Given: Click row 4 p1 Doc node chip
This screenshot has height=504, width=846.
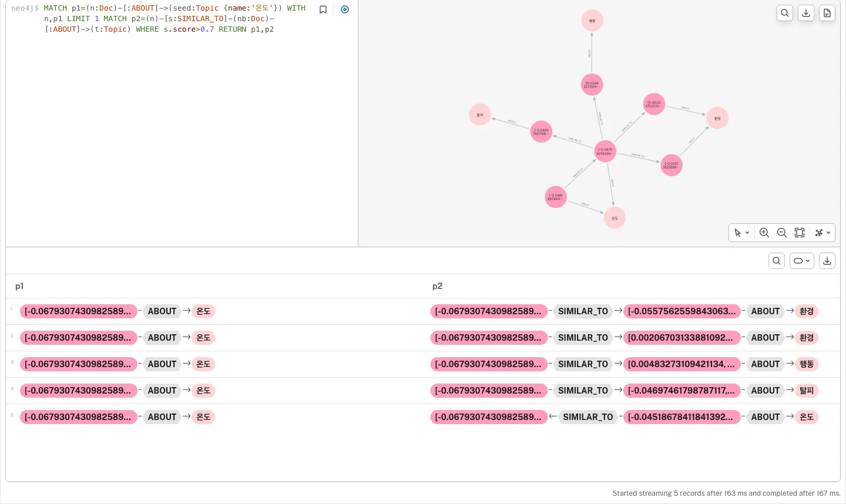Looking at the screenshot, I should point(78,391).
